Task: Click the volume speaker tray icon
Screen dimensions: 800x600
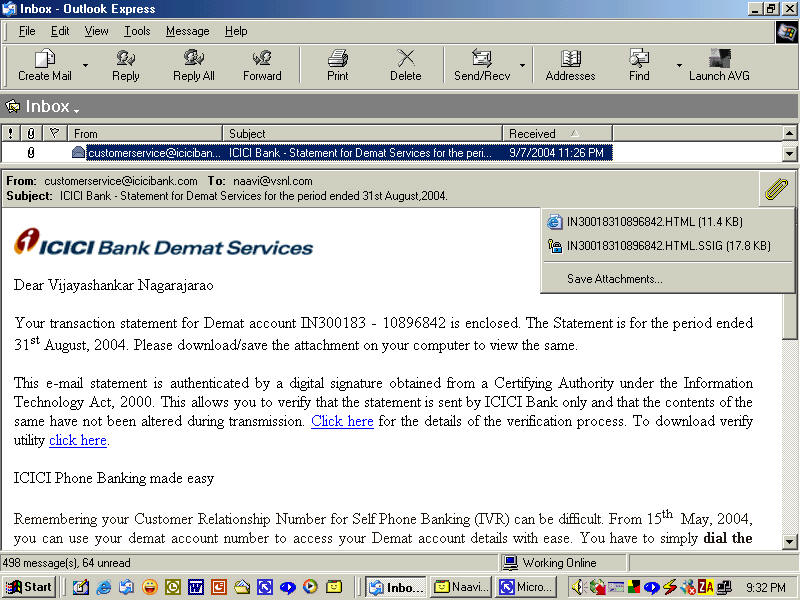Action: (578, 587)
